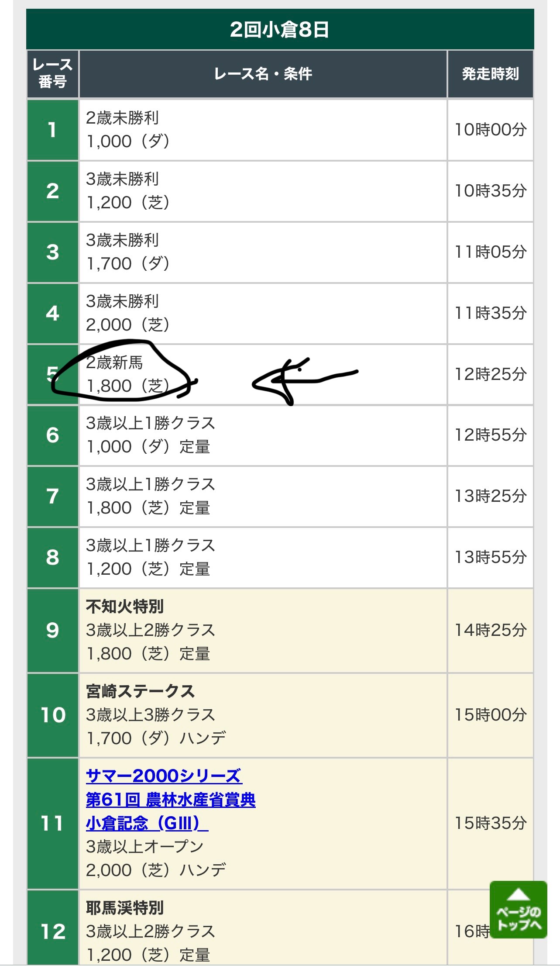Tap the ページのトップへ button
560x966 pixels.
pyautogui.click(x=518, y=909)
